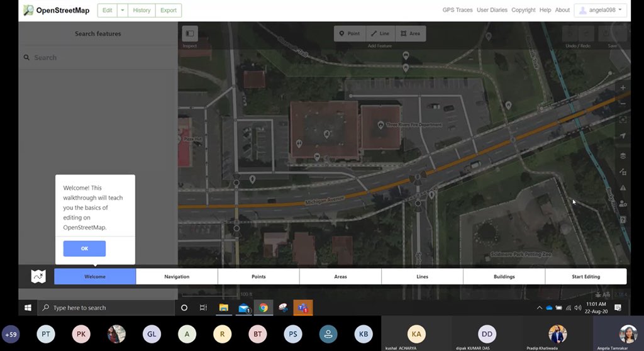644x351 pixels.
Task: Open User Diaries link
Action: [x=492, y=10]
